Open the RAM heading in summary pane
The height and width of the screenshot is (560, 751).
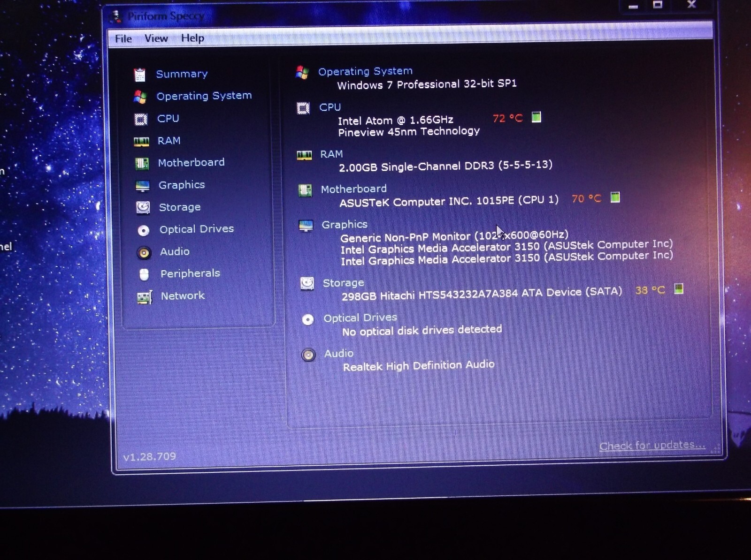click(x=331, y=154)
